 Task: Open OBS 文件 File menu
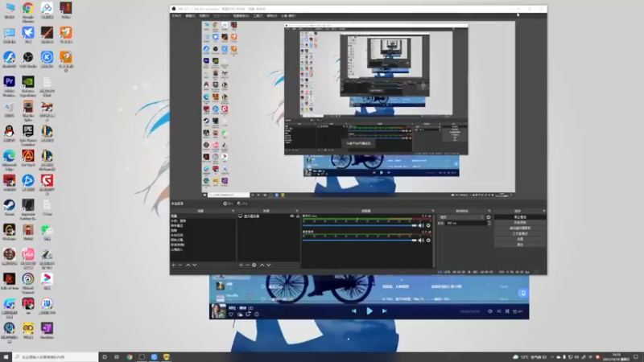tap(176, 15)
